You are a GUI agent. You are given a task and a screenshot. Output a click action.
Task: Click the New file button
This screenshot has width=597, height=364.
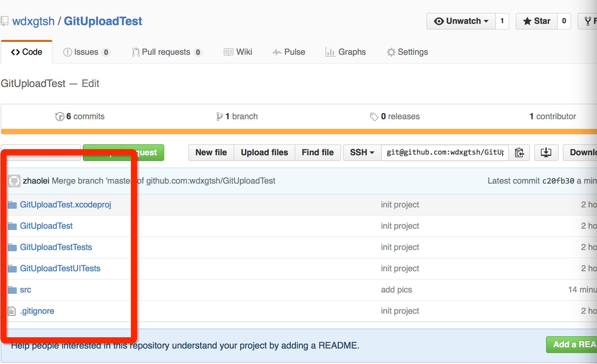211,153
